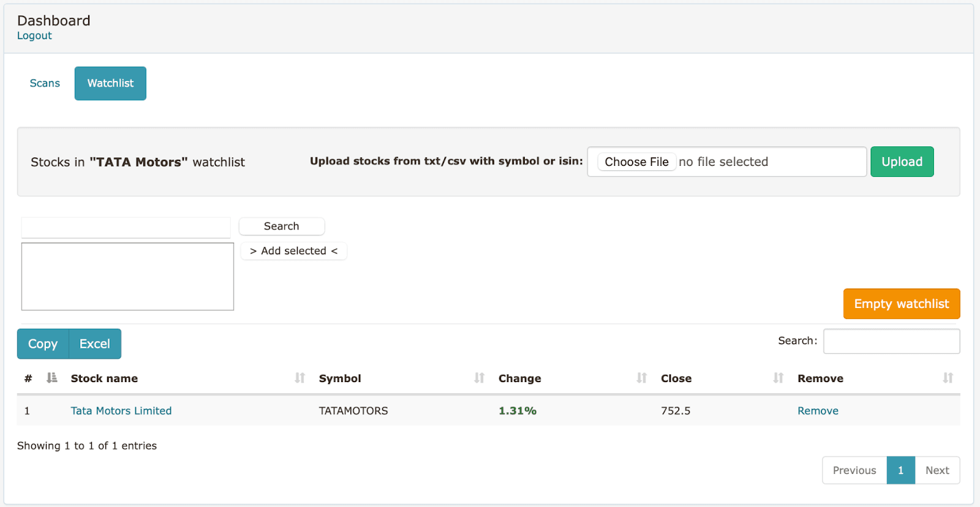Viewport: 980px width, 507px height.
Task: Click the Stock name sort arrows icon
Action: pyautogui.click(x=300, y=378)
